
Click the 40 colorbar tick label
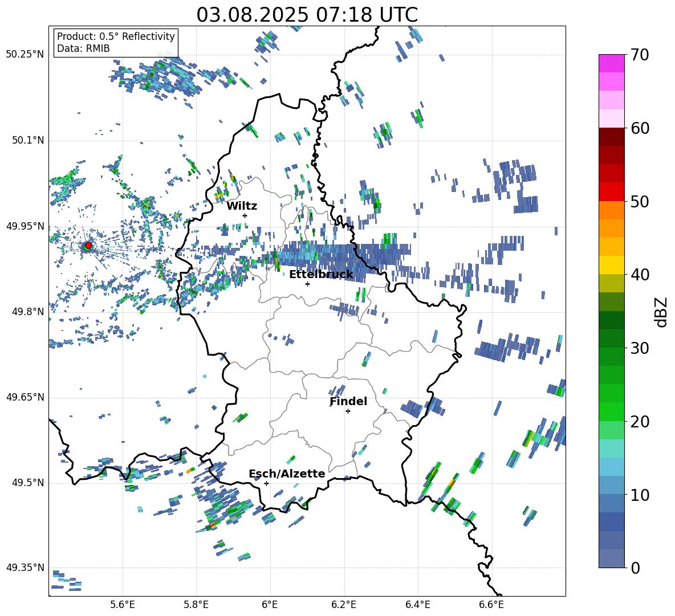coord(640,275)
